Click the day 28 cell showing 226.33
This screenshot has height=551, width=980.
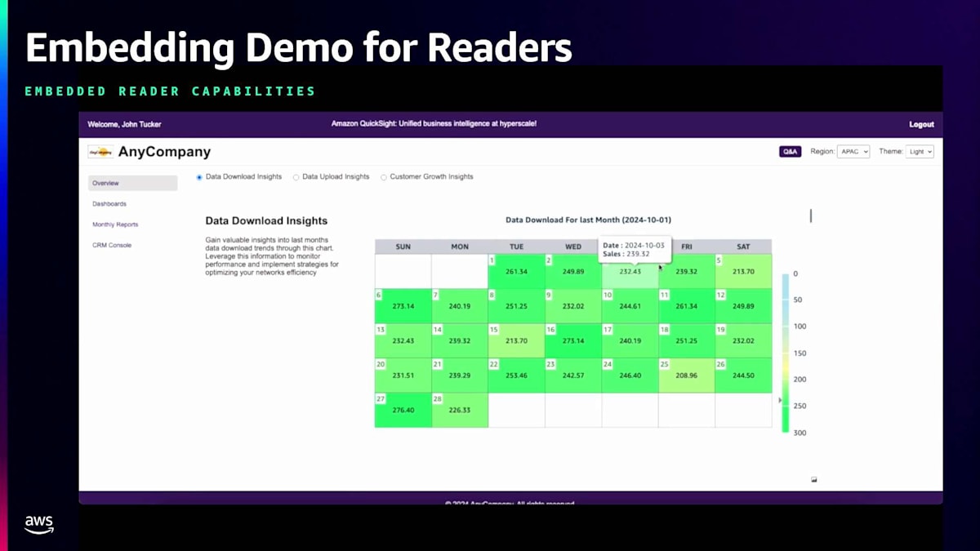460,411
